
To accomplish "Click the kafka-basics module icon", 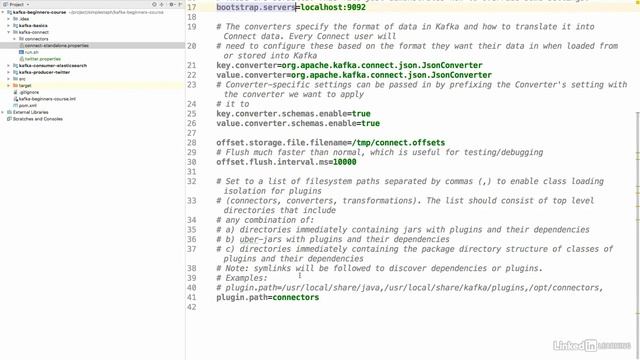I will (16, 25).
